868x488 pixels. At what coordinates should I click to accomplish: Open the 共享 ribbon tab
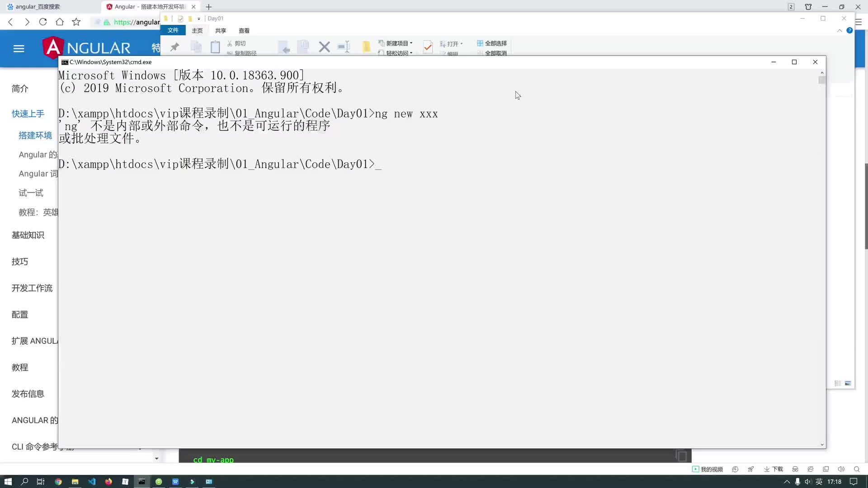pyautogui.click(x=221, y=31)
